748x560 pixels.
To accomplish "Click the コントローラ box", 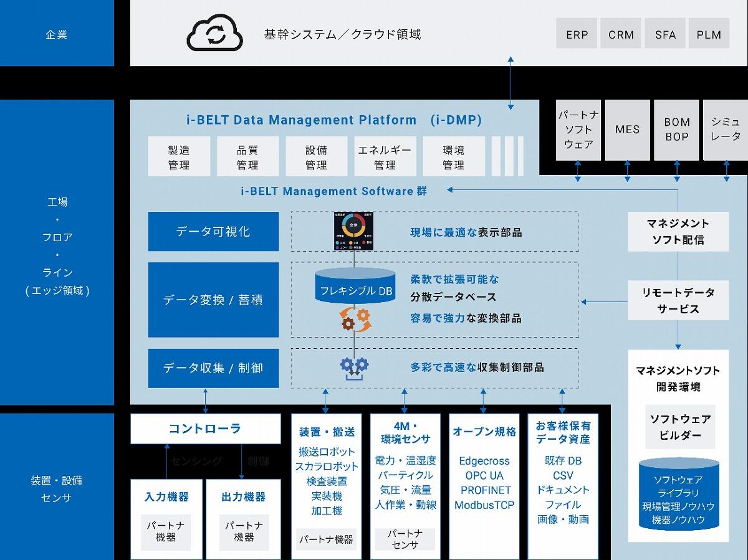I will pos(205,429).
